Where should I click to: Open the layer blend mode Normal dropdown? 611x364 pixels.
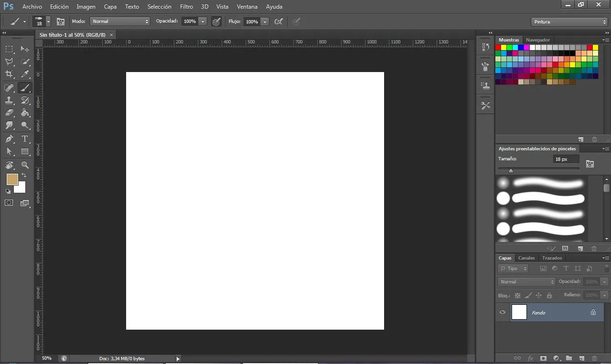coord(526,282)
